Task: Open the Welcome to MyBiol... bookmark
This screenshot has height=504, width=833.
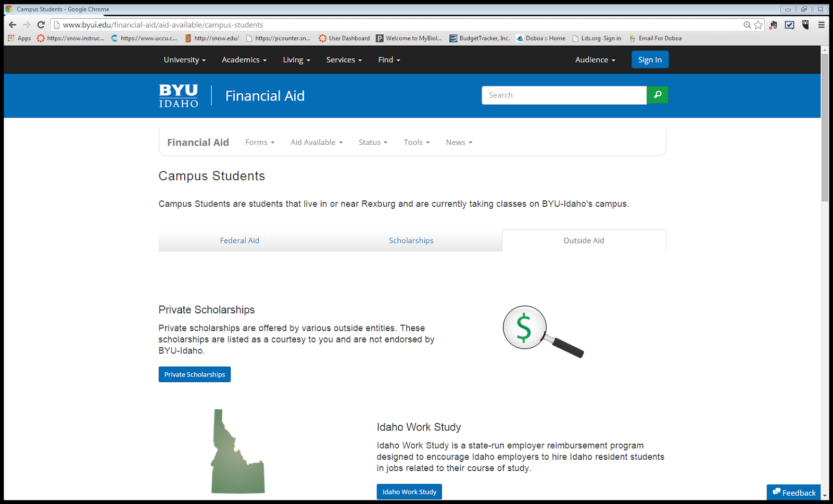Action: [x=409, y=38]
